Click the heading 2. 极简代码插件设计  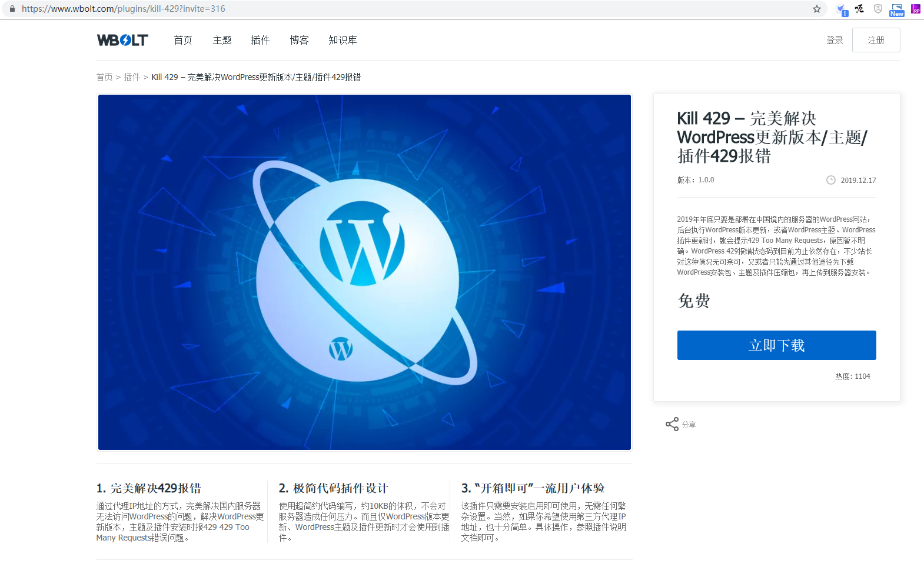(334, 488)
